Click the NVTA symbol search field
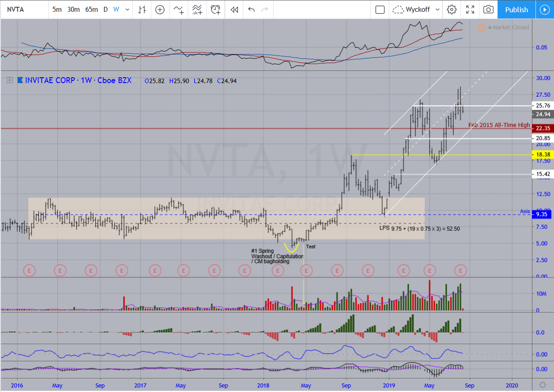 pyautogui.click(x=23, y=9)
